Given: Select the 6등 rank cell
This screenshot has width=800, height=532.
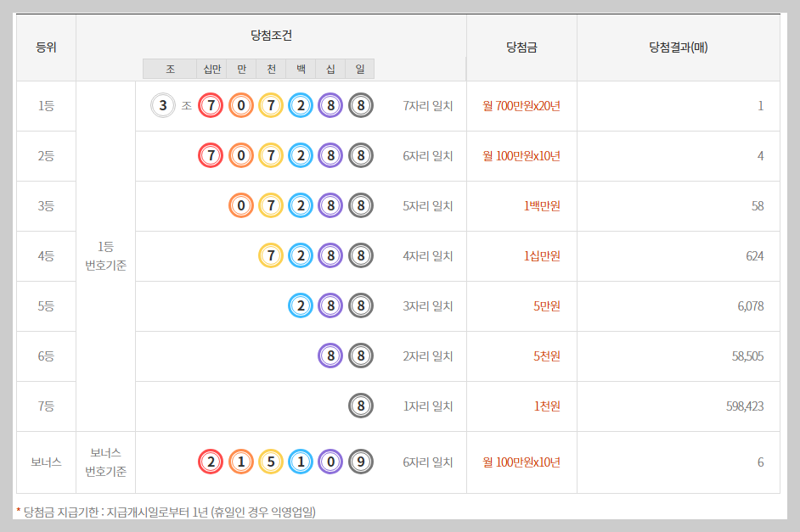Looking at the screenshot, I should 46,356.
